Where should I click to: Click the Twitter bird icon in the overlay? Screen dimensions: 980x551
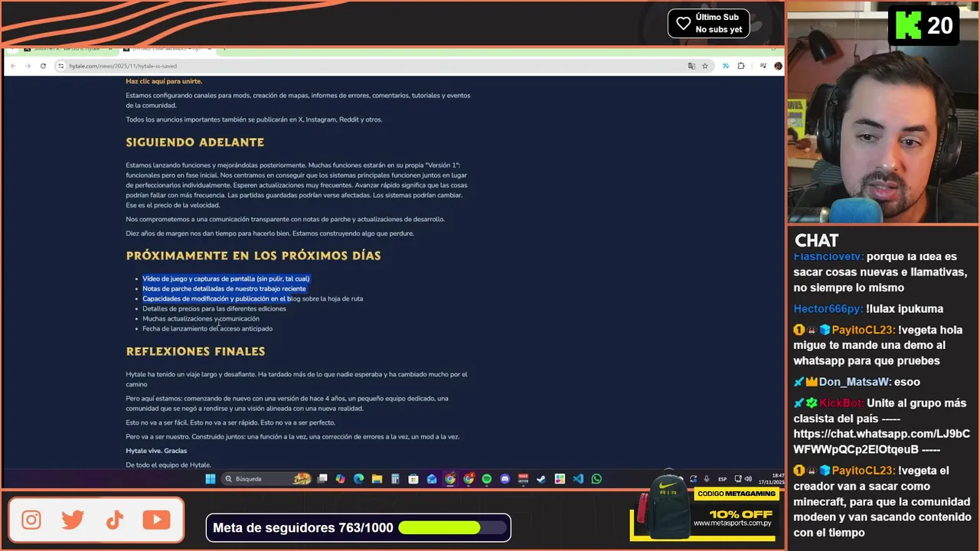click(73, 520)
